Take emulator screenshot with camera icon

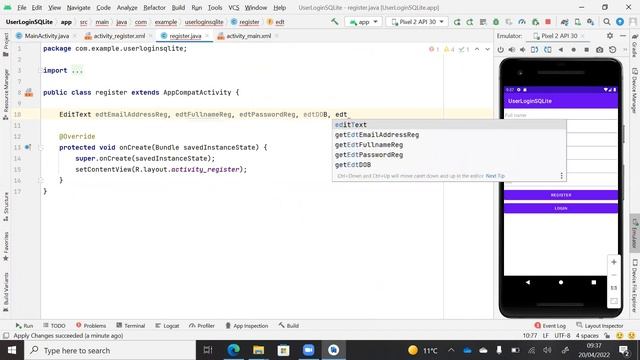tap(600, 50)
